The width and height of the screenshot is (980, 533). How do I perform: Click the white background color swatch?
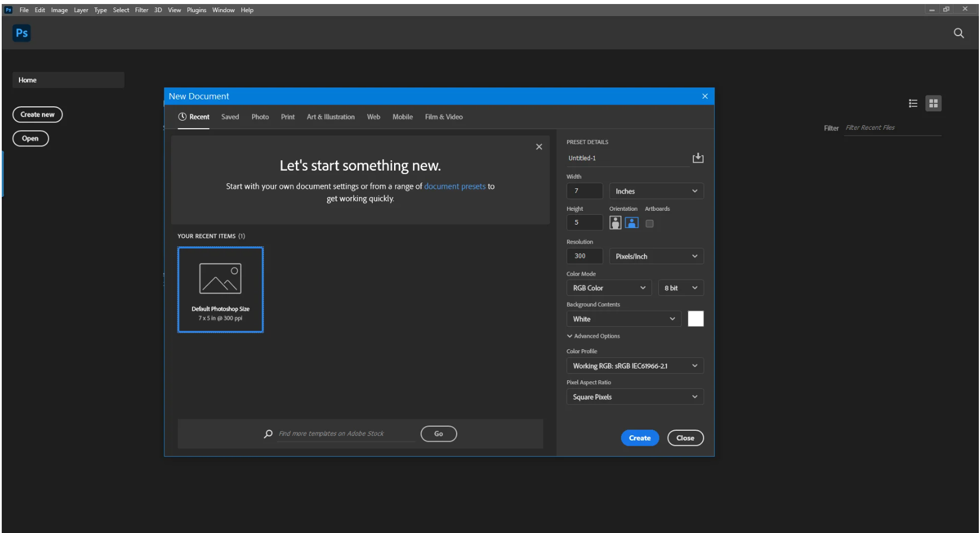pyautogui.click(x=695, y=319)
